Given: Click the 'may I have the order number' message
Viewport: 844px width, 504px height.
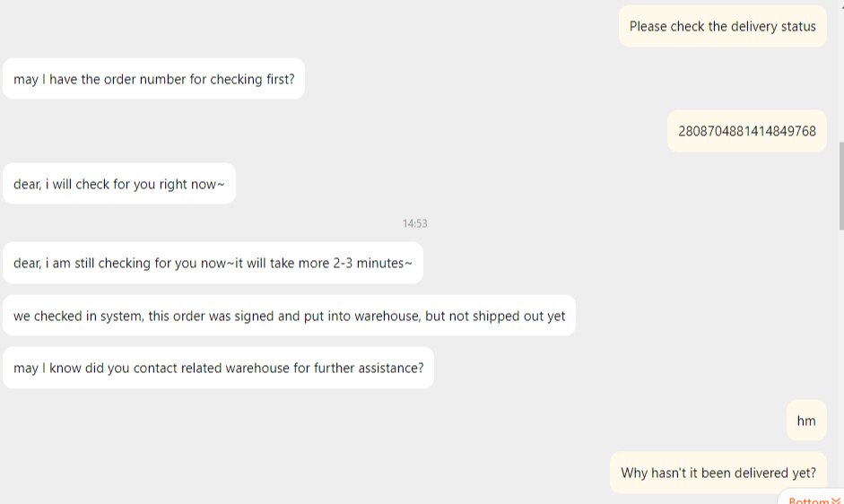Looking at the screenshot, I should click(x=153, y=79).
